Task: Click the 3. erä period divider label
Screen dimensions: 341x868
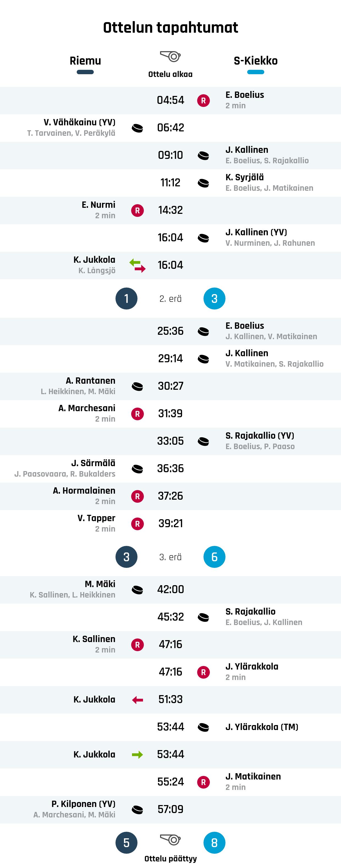Action: coord(170,557)
